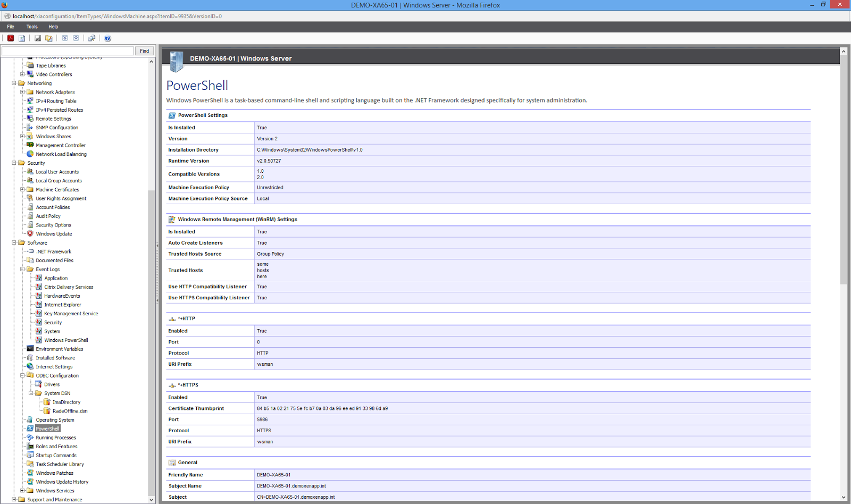Collapse the Software tree node
851x504 pixels.
click(14, 242)
